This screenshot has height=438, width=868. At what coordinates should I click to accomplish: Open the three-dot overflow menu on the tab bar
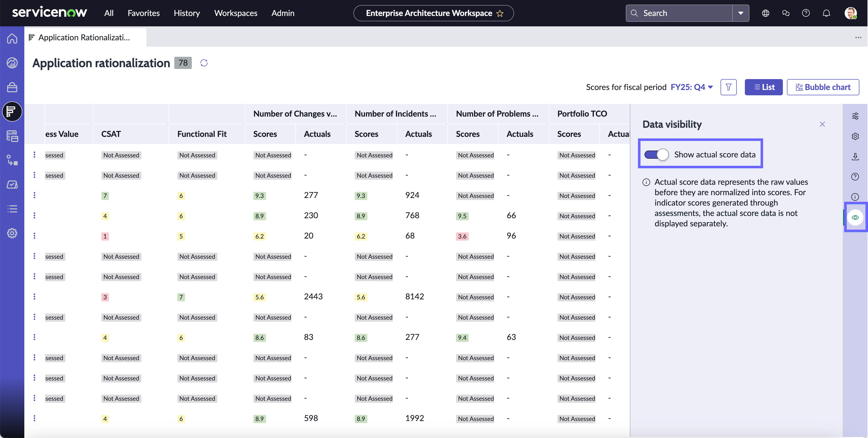click(858, 38)
